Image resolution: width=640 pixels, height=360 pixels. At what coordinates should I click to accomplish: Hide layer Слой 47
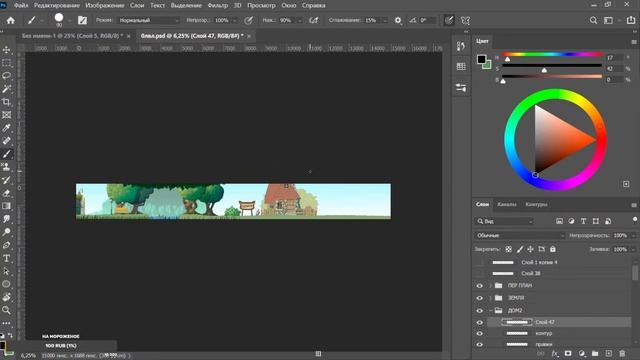480,322
